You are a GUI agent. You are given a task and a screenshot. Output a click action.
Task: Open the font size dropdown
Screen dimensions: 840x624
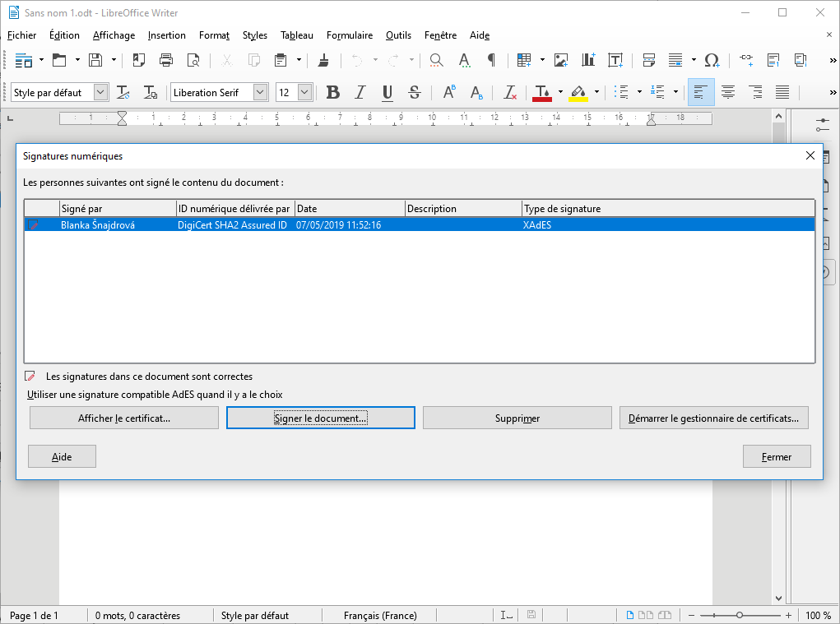point(304,92)
